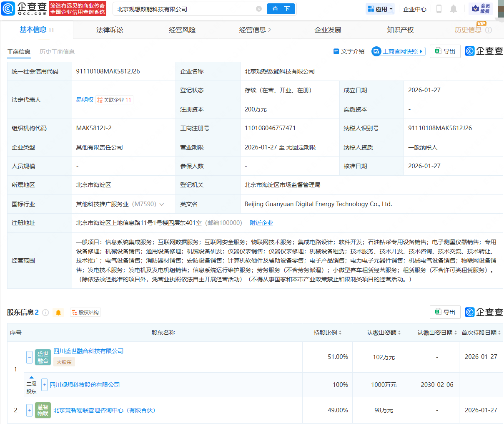Click the mobile phone icon in header
This screenshot has width=504, height=424.
[439, 9]
